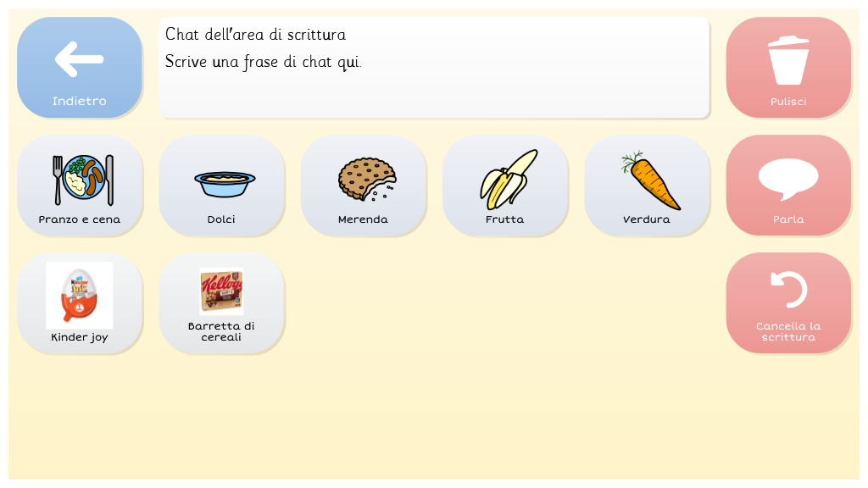Click the trash can icon
868x488 pixels.
point(788,61)
